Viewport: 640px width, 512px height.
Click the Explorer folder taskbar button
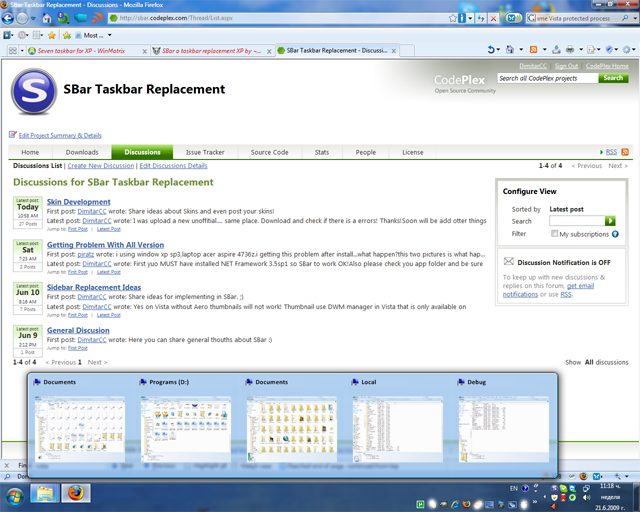click(45, 494)
